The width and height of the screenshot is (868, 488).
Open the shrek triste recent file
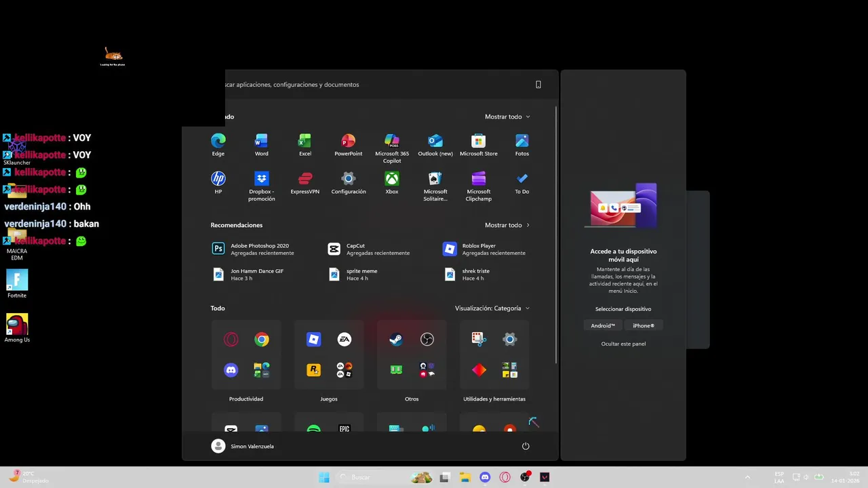click(468, 274)
